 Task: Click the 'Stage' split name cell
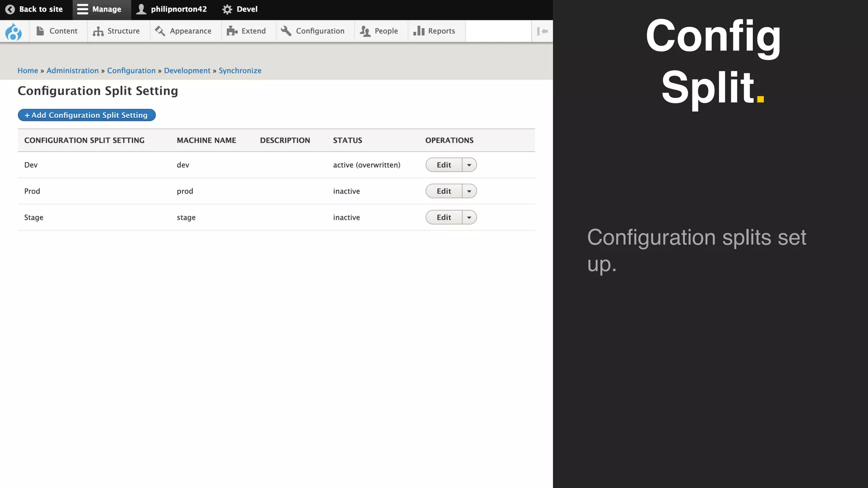34,217
